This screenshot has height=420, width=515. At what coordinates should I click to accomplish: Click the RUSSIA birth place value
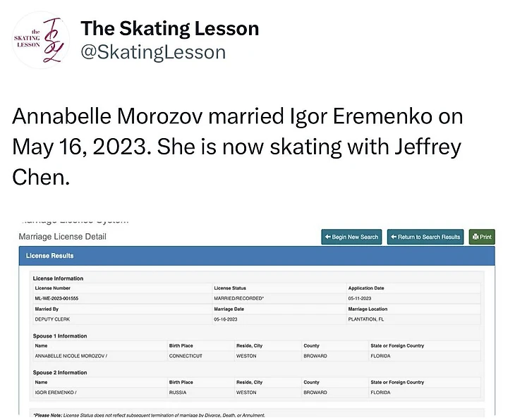point(178,392)
